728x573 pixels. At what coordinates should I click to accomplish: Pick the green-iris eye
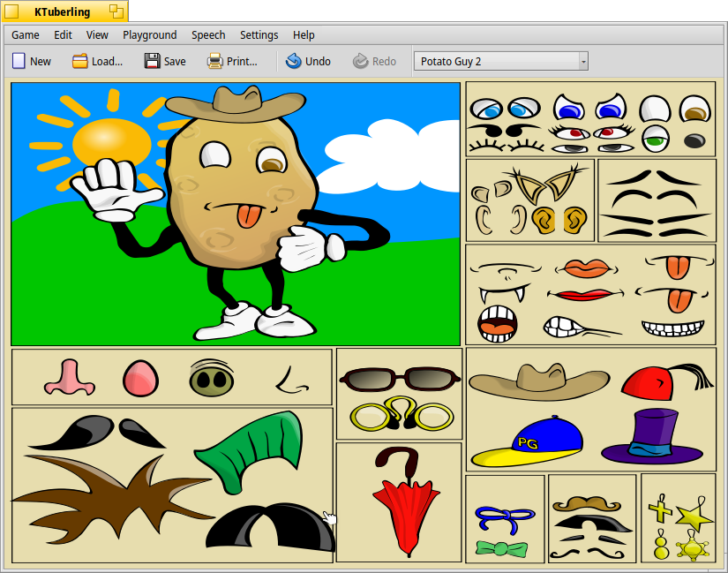[x=655, y=139]
